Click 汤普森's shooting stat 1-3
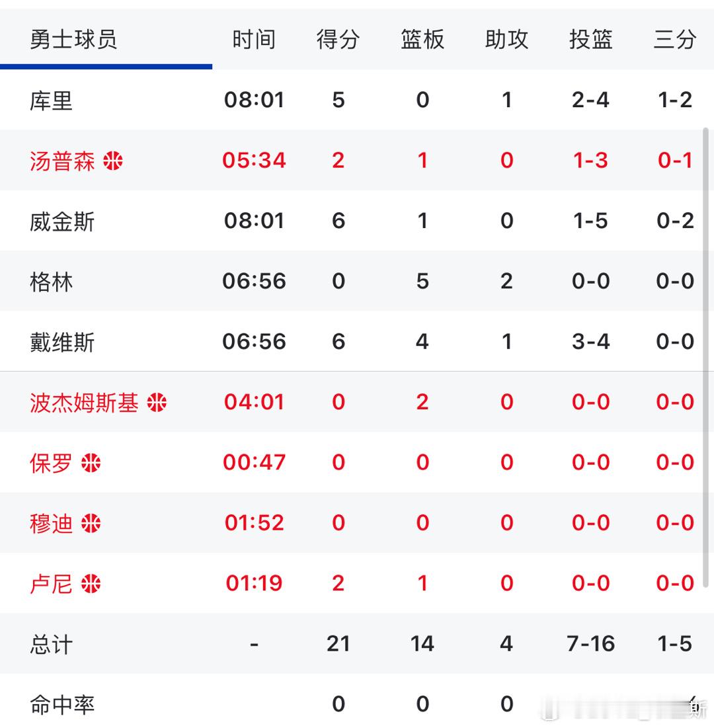This screenshot has height=728, width=714. (590, 159)
